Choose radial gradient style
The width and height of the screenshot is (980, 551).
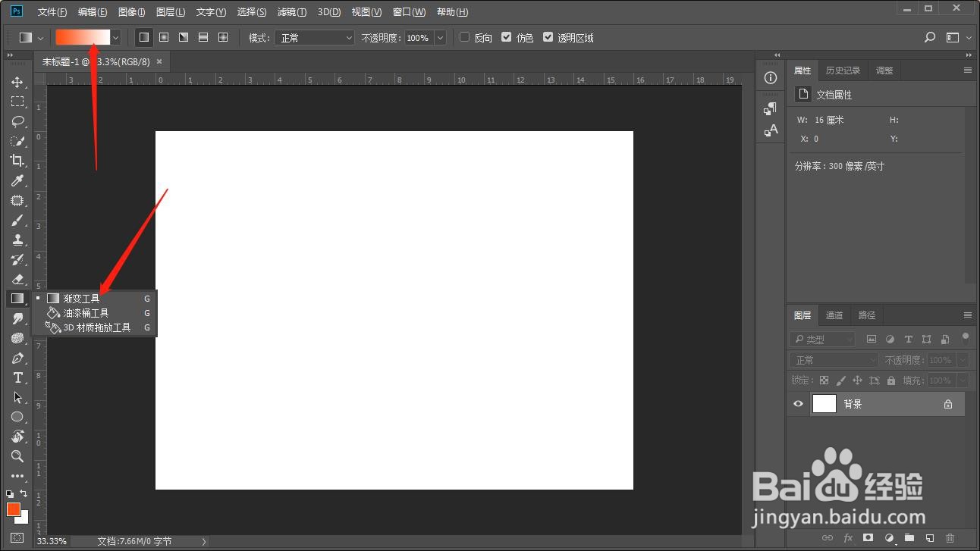(163, 37)
